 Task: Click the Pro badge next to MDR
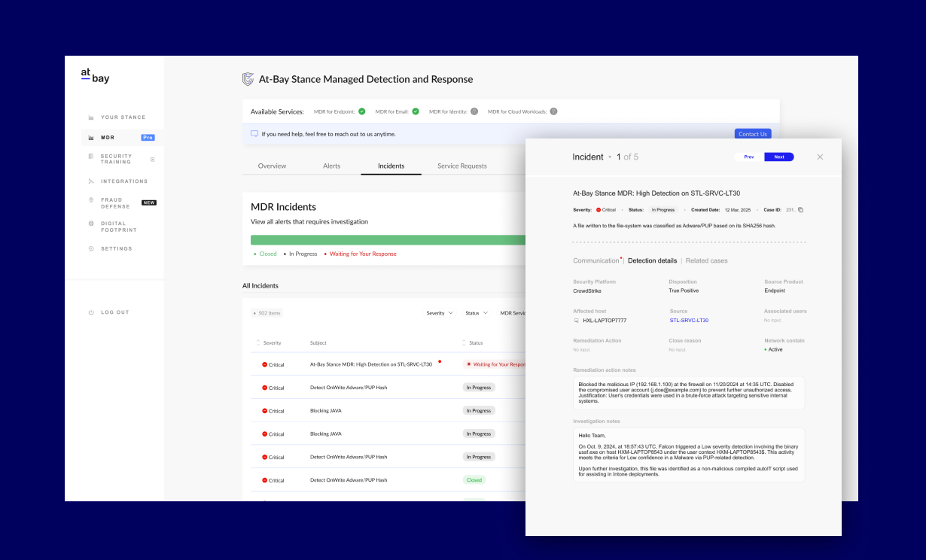coord(148,138)
